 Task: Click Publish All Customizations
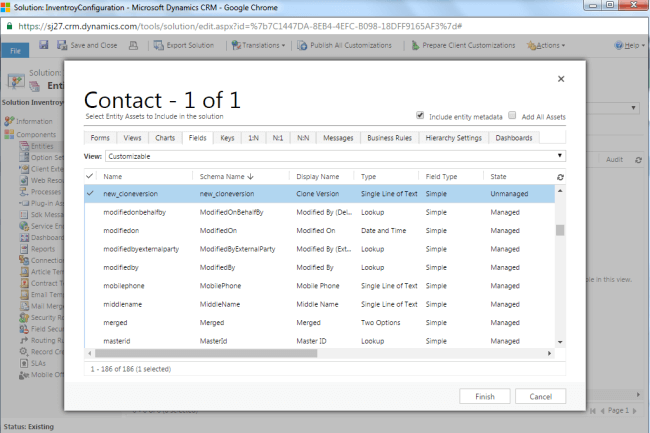(344, 45)
